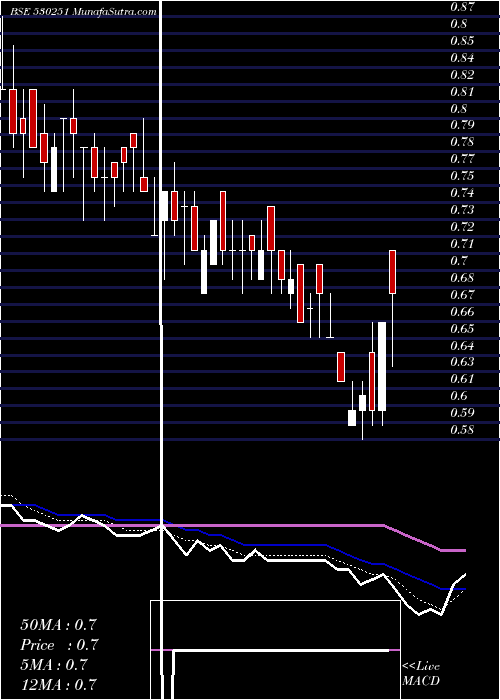Click the 0.68 price axis label
Screen dimensions: 500x700
point(462,278)
